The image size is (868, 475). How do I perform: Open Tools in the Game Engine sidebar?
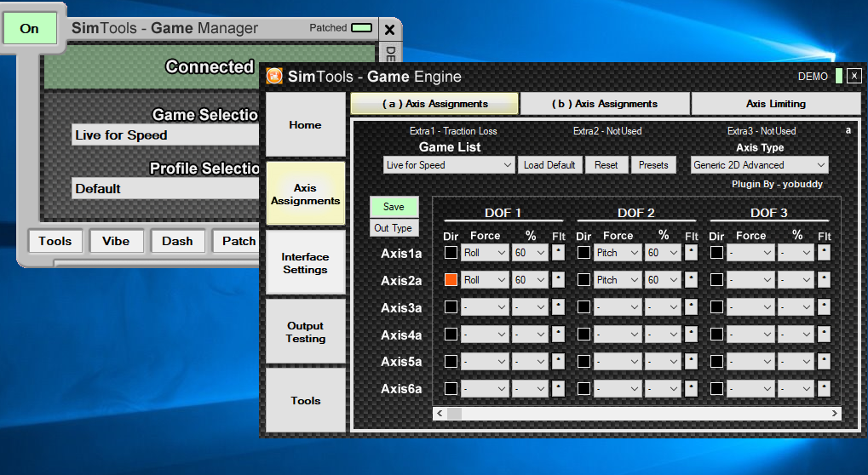(x=306, y=400)
